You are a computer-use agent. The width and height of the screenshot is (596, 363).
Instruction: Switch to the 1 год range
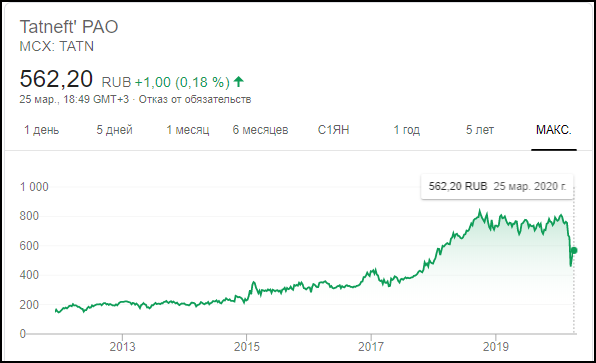coord(407,130)
